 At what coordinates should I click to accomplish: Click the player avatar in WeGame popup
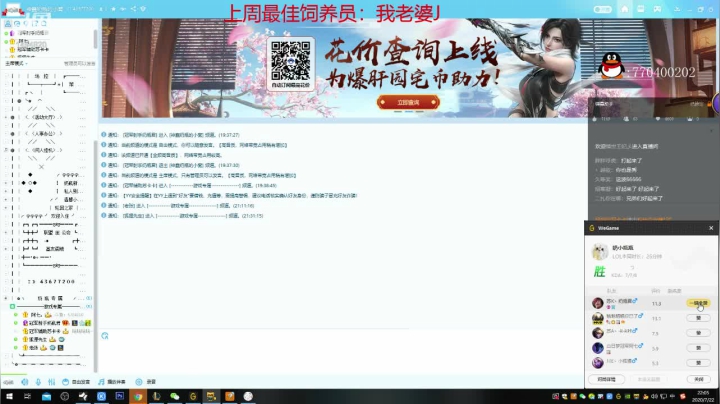coord(600,251)
